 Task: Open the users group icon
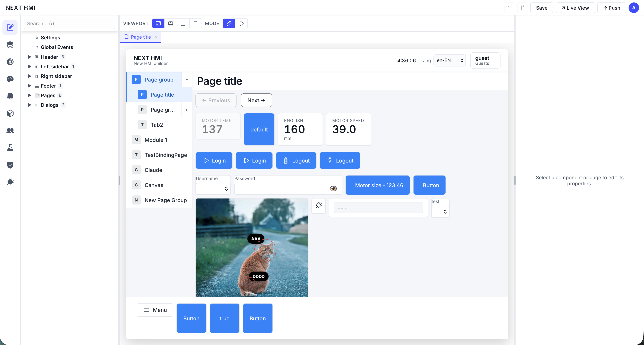click(10, 131)
